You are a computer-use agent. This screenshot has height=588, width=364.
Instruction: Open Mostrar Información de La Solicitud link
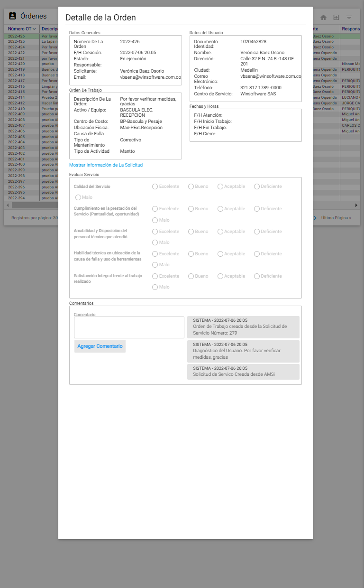click(106, 165)
